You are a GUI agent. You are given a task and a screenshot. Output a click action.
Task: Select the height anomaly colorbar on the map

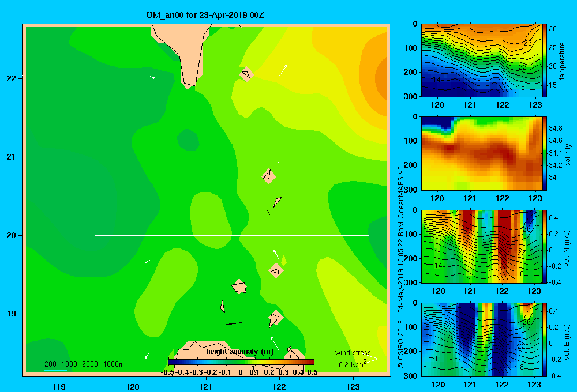[241, 362]
